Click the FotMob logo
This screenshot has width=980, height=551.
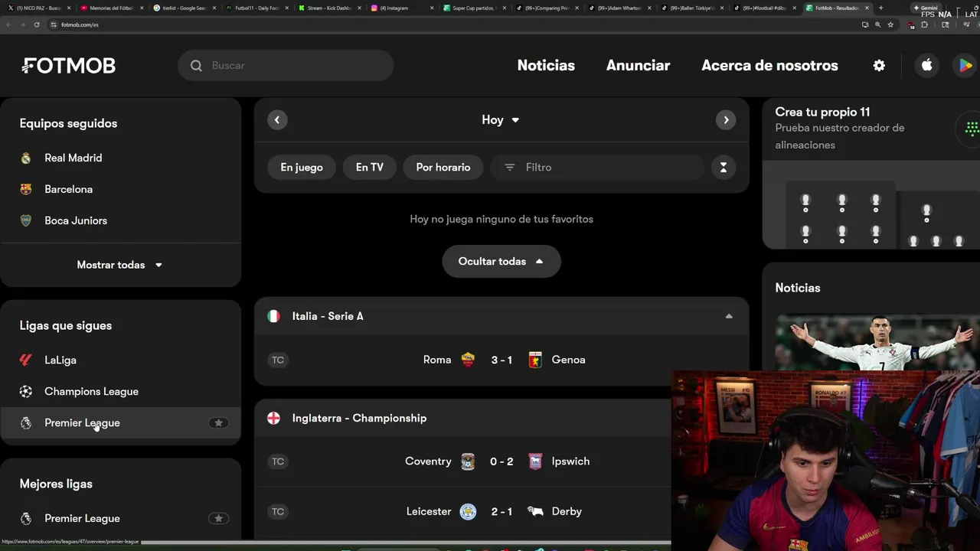pyautogui.click(x=68, y=66)
